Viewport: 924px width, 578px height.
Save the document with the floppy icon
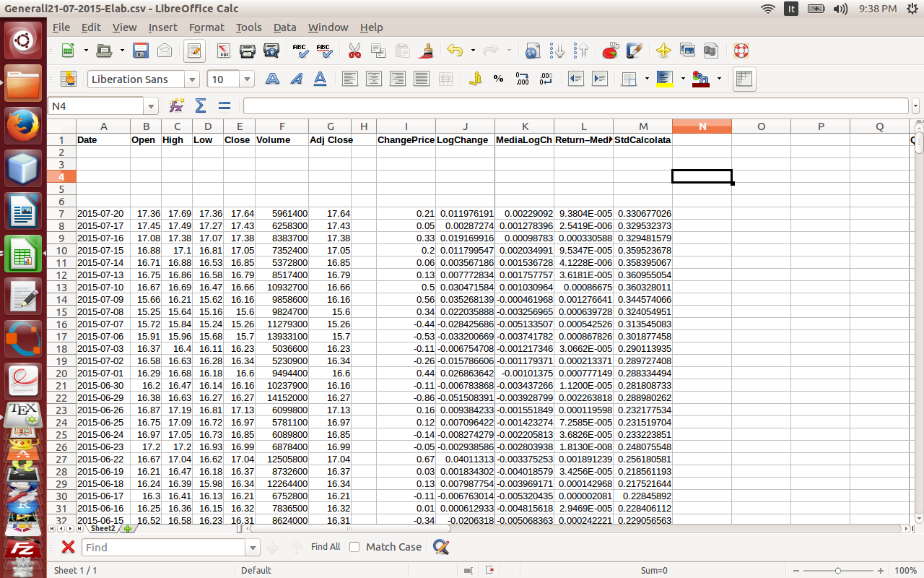click(x=141, y=51)
